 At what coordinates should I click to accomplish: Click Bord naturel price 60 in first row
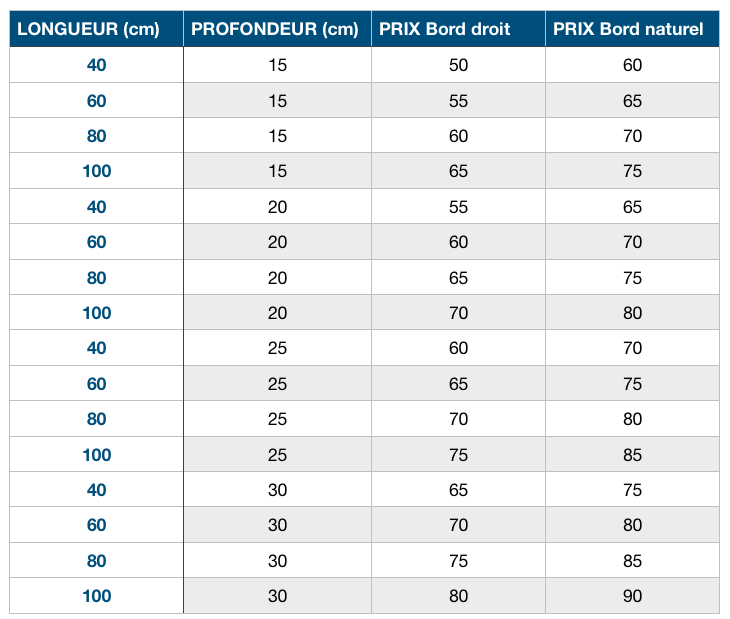[632, 65]
